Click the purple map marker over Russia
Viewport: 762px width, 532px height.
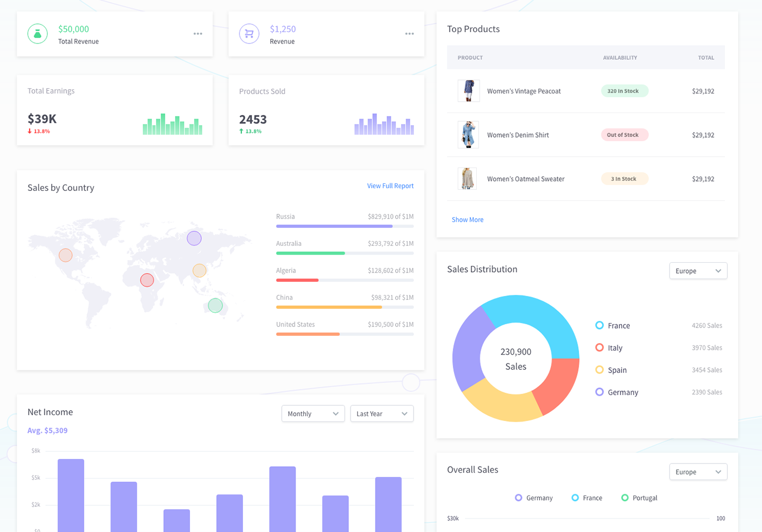click(x=194, y=238)
